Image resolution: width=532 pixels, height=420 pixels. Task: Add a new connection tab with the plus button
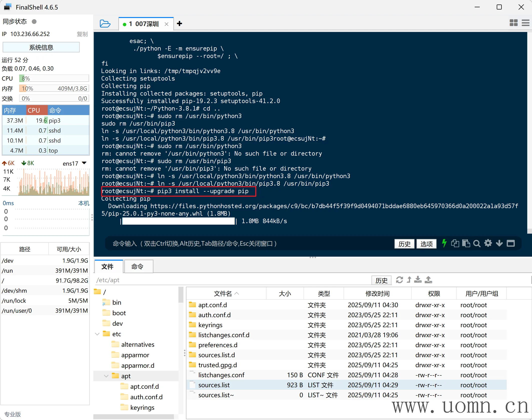179,24
